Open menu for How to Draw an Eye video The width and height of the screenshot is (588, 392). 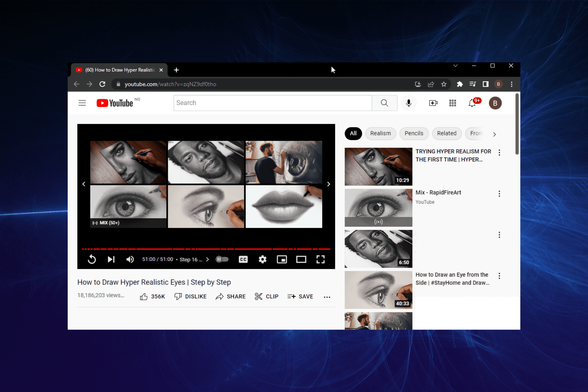click(x=499, y=276)
